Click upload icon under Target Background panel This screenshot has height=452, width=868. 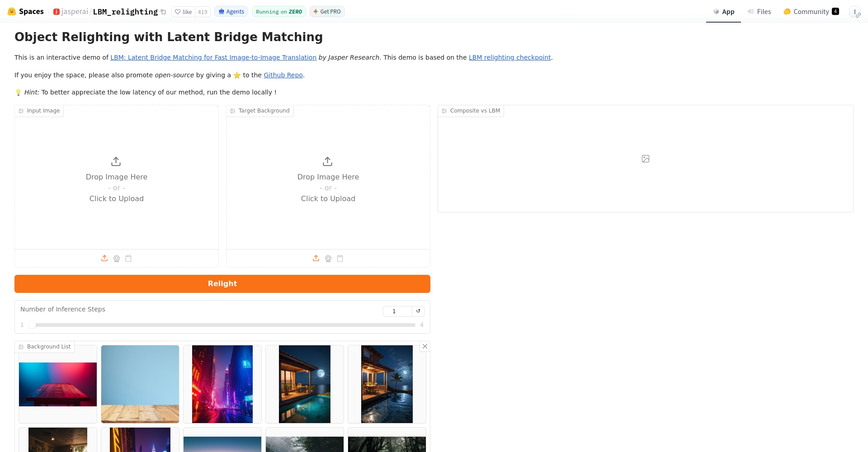316,258
